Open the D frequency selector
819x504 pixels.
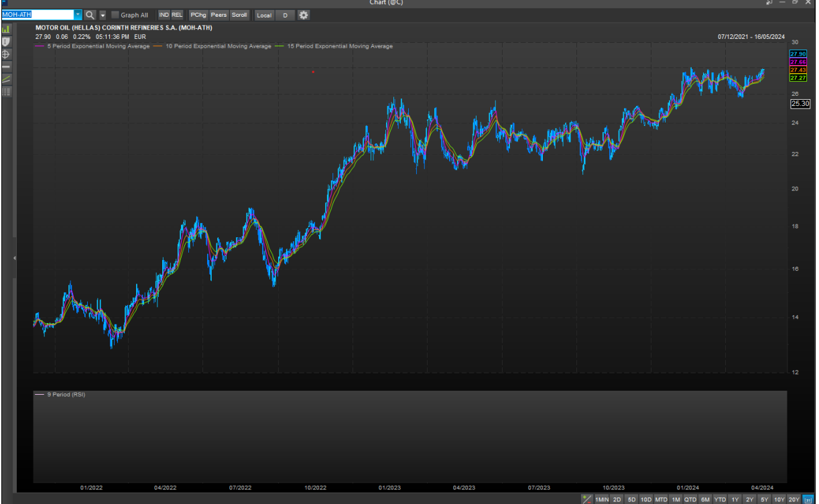[x=285, y=15]
